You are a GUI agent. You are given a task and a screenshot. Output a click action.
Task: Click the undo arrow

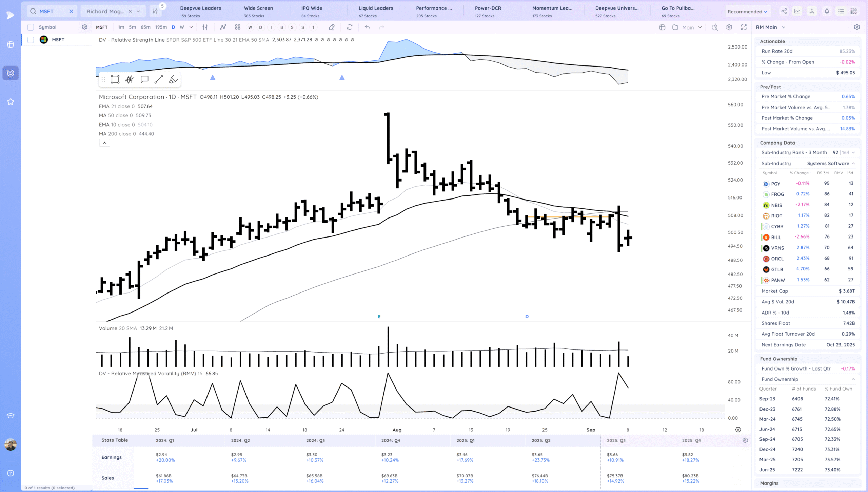point(367,27)
